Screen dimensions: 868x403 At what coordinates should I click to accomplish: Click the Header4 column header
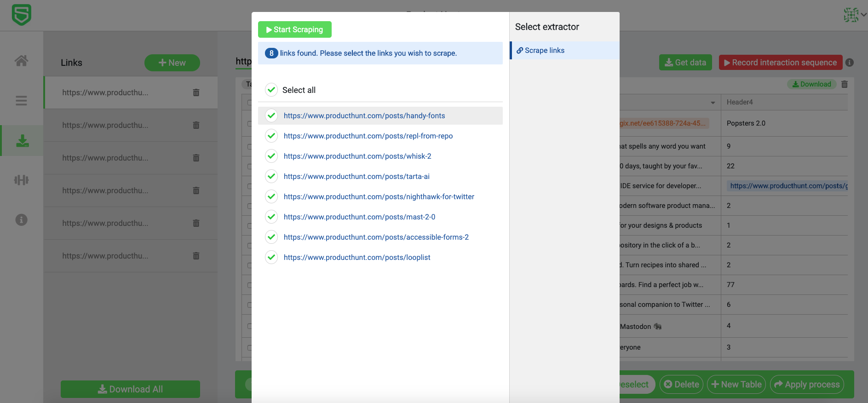click(784, 102)
